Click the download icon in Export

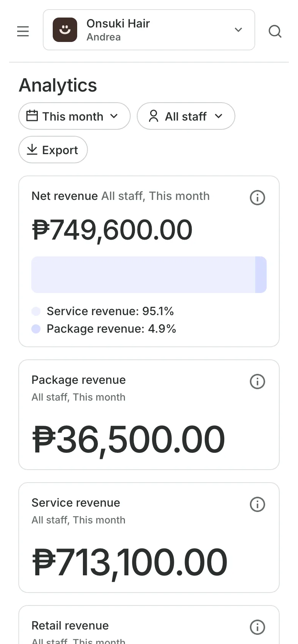point(32,150)
